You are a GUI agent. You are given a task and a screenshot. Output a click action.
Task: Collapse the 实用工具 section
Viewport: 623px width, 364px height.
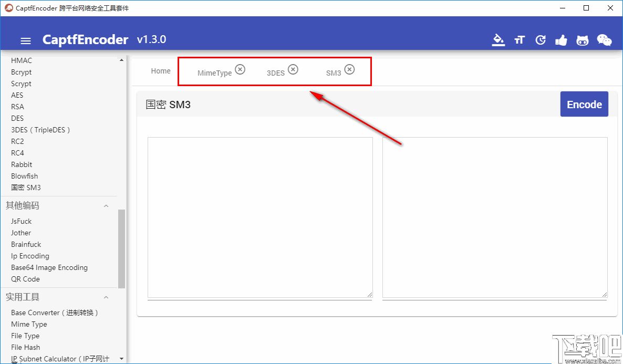point(106,297)
